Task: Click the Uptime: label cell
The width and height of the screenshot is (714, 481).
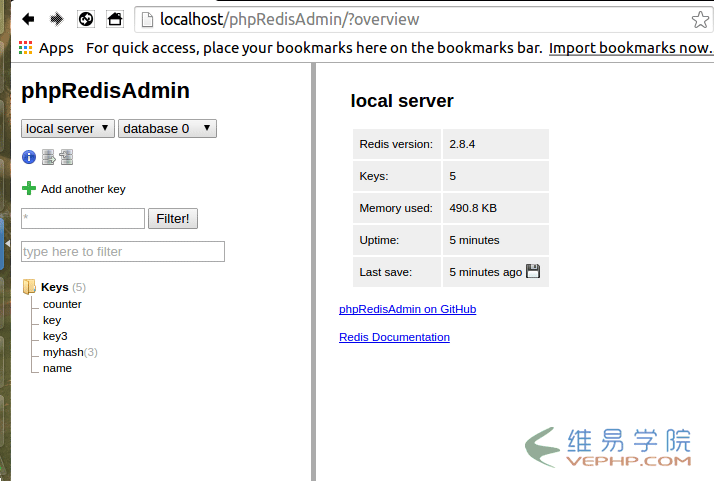Action: (x=397, y=240)
